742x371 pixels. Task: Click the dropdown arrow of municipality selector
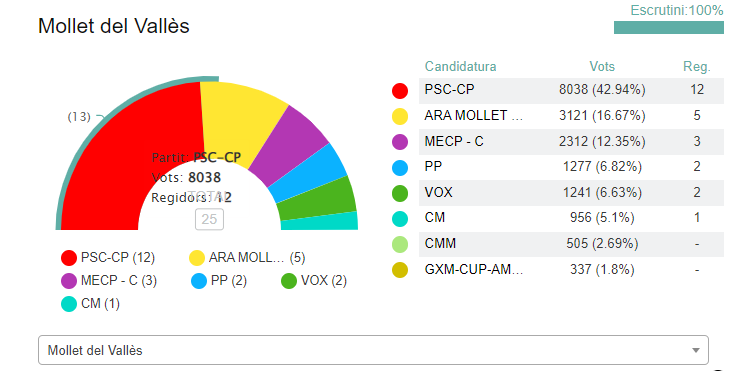click(695, 351)
